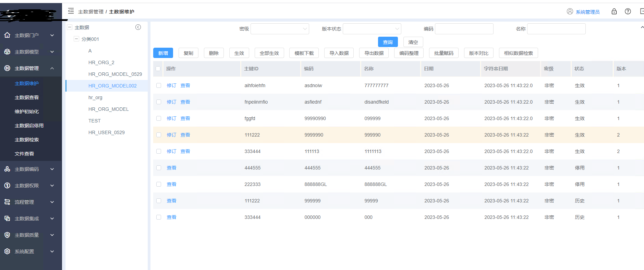
Task: Collapse the 主数据管理 menu chevron
Action: [52, 68]
